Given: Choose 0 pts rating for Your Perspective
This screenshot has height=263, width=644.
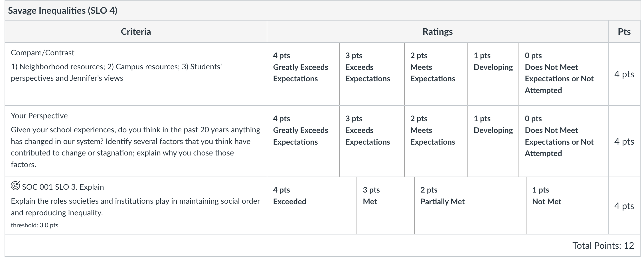Looking at the screenshot, I should coord(564,141).
